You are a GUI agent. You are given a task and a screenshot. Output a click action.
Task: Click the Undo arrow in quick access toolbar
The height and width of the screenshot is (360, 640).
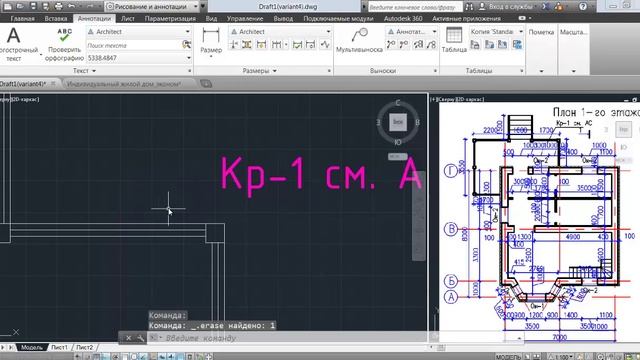(x=71, y=6)
